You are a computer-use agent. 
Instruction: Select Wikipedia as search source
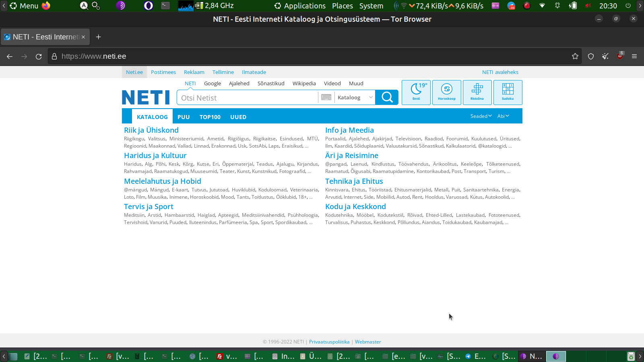[x=304, y=84]
